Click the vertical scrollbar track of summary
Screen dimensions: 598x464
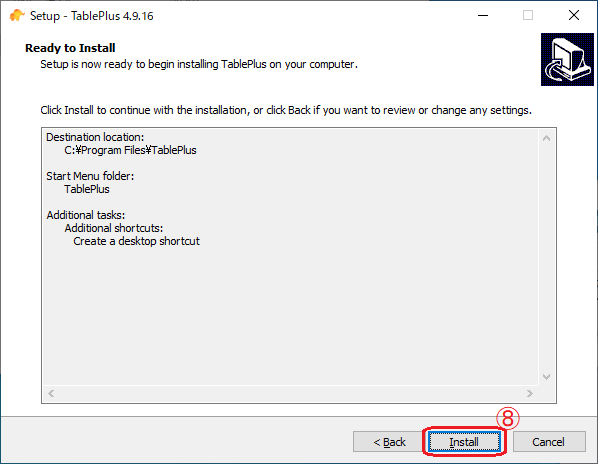(546, 257)
